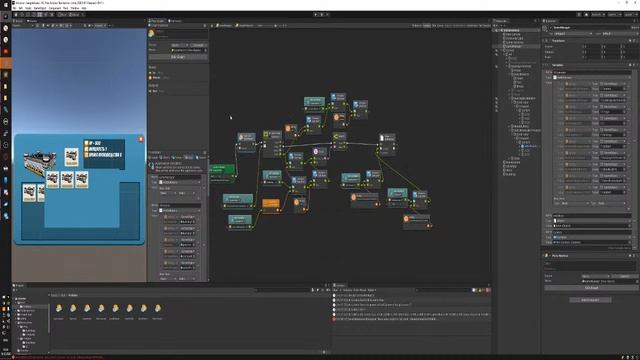
Task: Switch to the Project tab
Action: pyautogui.click(x=19, y=285)
